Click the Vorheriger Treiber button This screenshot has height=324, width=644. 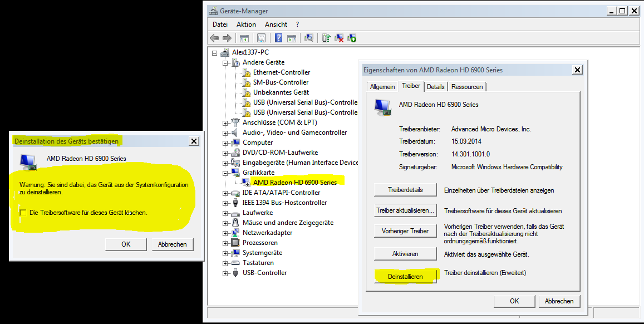point(405,231)
